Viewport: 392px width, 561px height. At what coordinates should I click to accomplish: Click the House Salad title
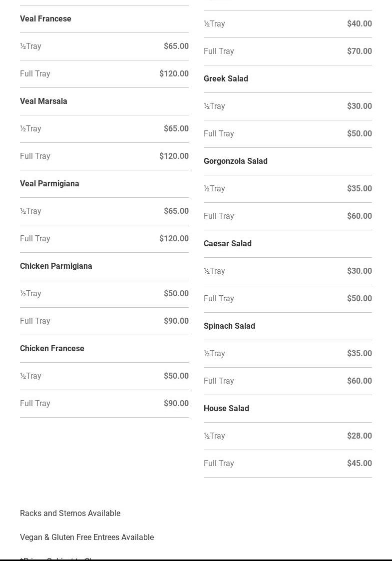coord(226,409)
